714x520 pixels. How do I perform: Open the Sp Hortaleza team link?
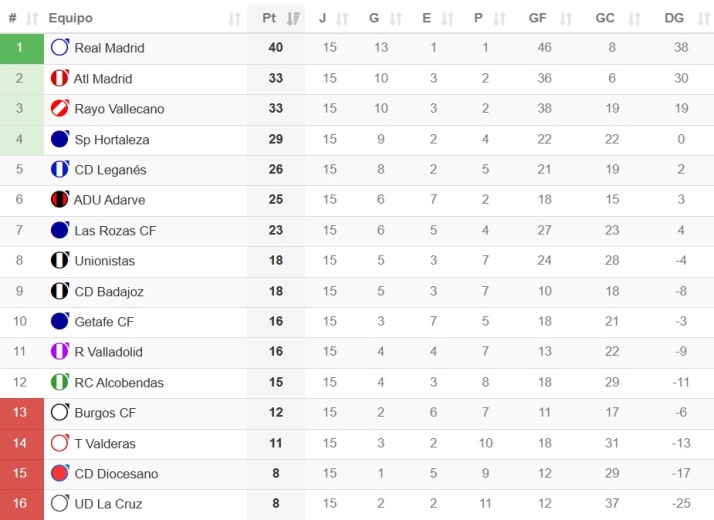coord(111,139)
